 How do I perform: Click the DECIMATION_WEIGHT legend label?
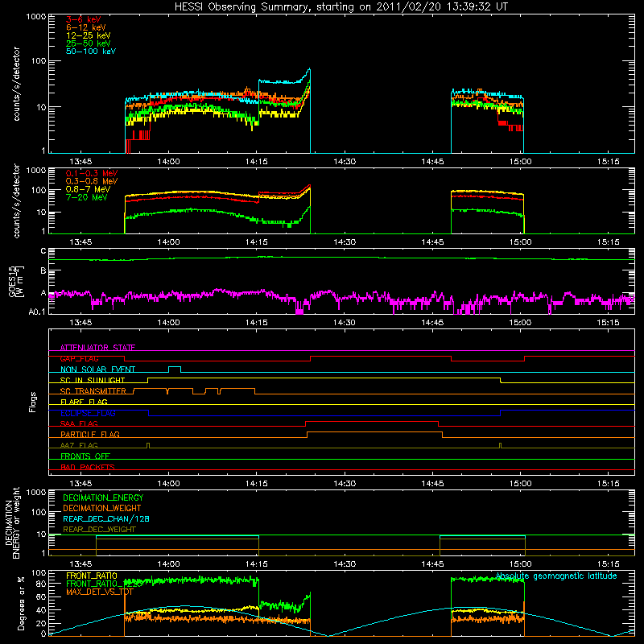pyautogui.click(x=102, y=508)
